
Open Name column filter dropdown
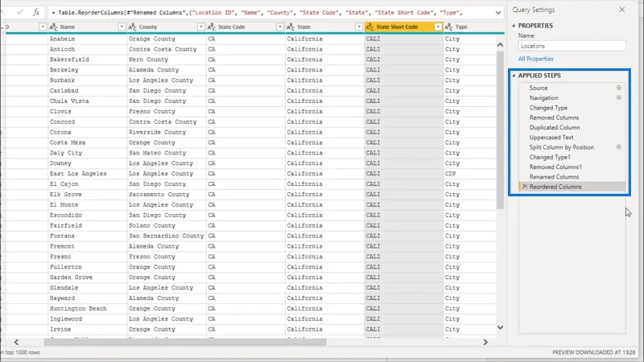(122, 27)
